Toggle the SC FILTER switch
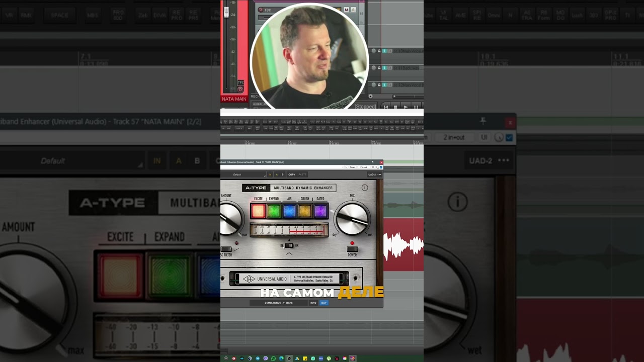 pyautogui.click(x=226, y=249)
